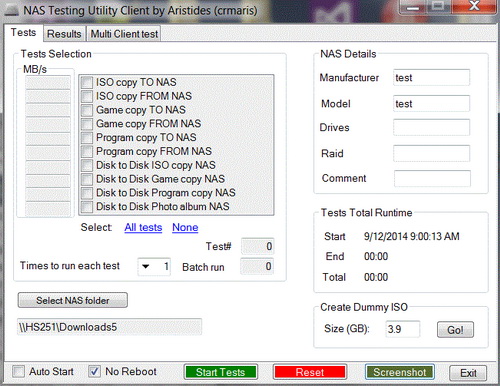Screen dimensions: 500x386
Task: Check the ISO copy TO NAS test
Action: tap(87, 82)
